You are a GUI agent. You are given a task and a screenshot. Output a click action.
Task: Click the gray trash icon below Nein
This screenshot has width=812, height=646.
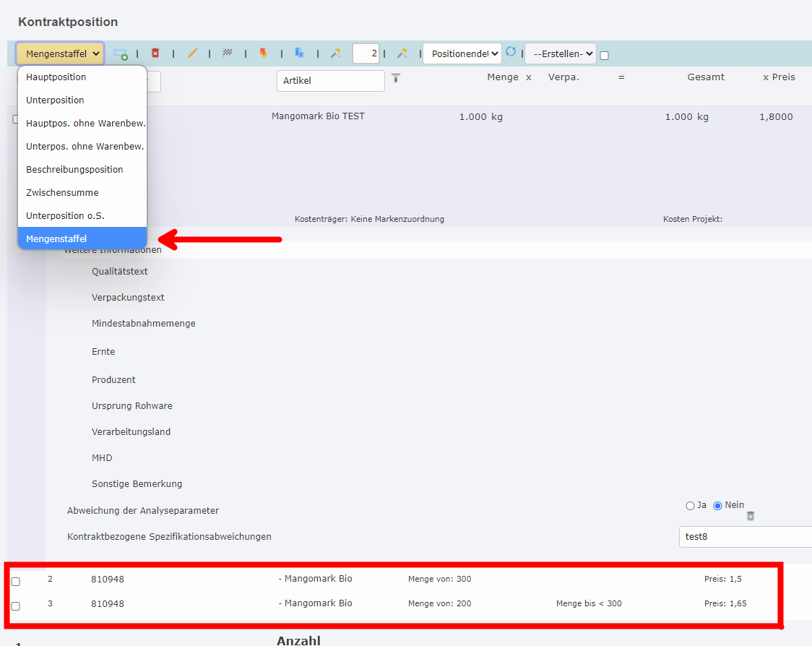pos(751,516)
